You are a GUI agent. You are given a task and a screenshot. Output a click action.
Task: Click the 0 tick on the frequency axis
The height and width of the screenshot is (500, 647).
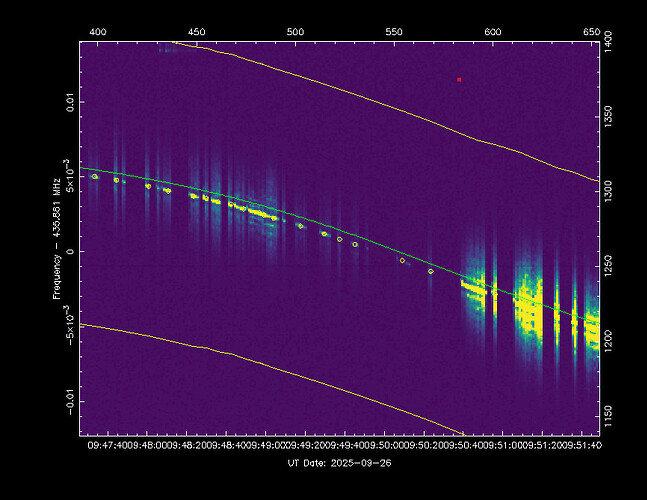point(70,252)
